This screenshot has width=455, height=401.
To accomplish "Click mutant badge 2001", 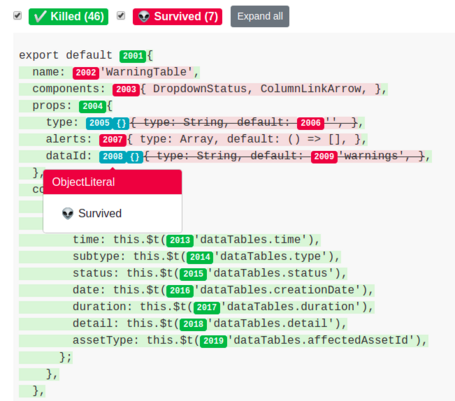I will pos(133,56).
